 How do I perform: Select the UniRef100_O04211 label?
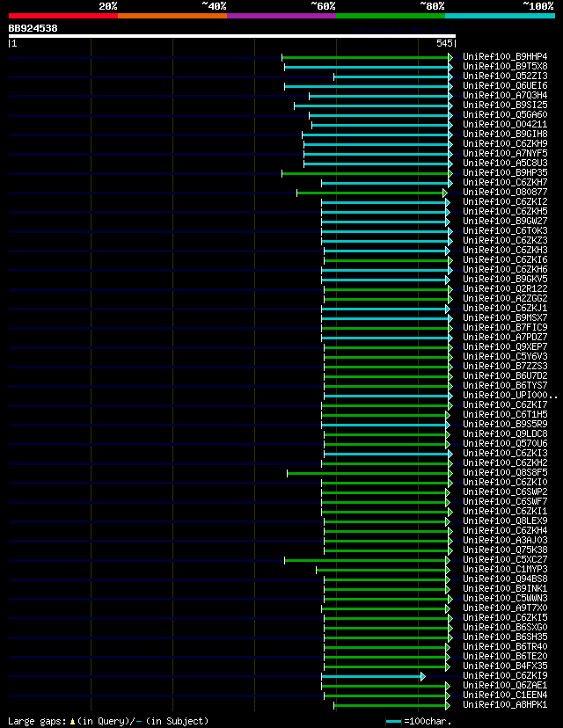[x=505, y=125]
